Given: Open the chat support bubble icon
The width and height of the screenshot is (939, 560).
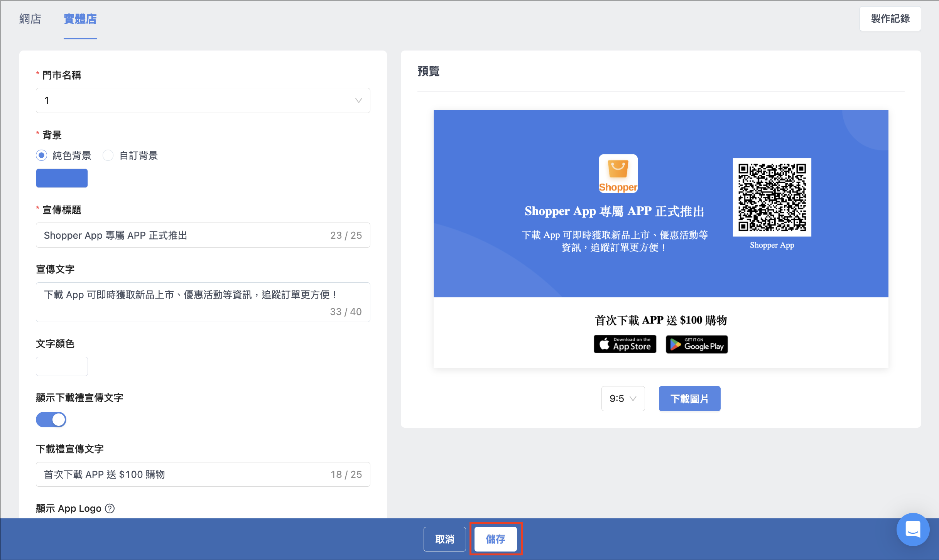Looking at the screenshot, I should (913, 529).
